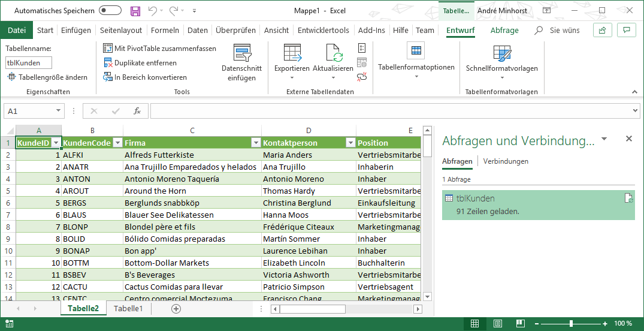Open the Name Box dropdown arrow
644x331 pixels.
[x=58, y=111]
